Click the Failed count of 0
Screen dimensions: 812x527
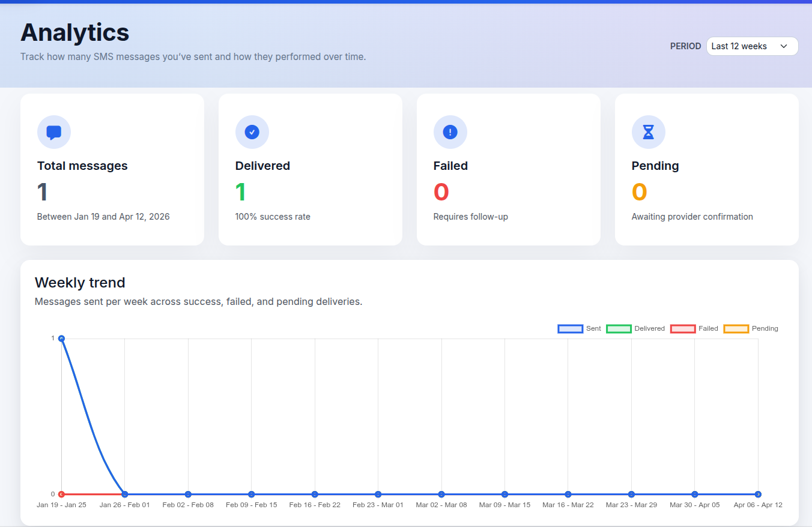(441, 192)
